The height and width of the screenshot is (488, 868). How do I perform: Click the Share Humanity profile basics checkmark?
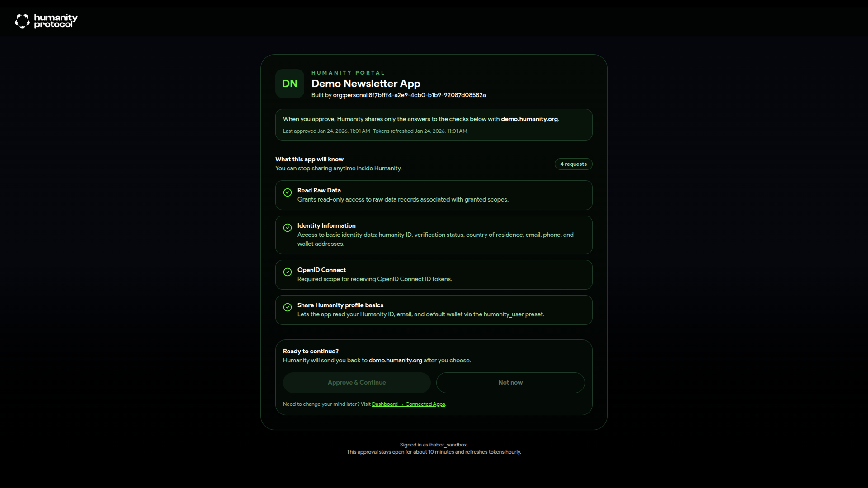coord(288,307)
